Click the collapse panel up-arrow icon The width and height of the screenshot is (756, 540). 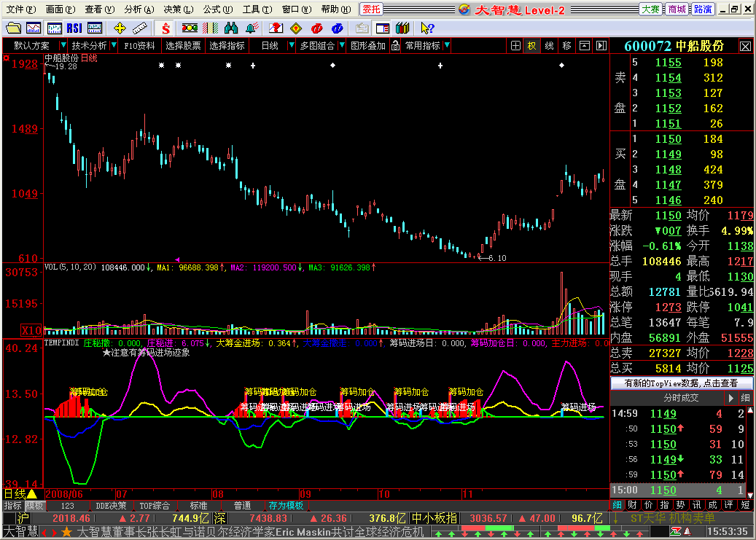pyautogui.click(x=585, y=46)
